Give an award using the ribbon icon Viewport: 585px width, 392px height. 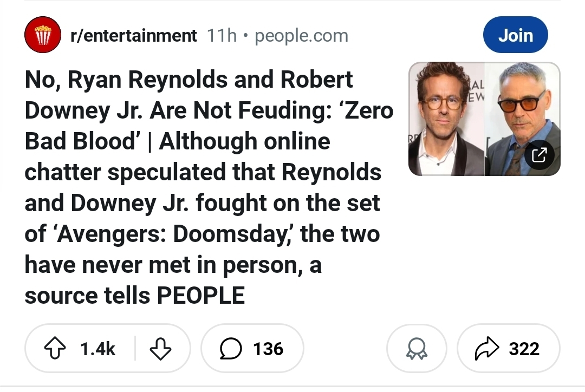(417, 349)
